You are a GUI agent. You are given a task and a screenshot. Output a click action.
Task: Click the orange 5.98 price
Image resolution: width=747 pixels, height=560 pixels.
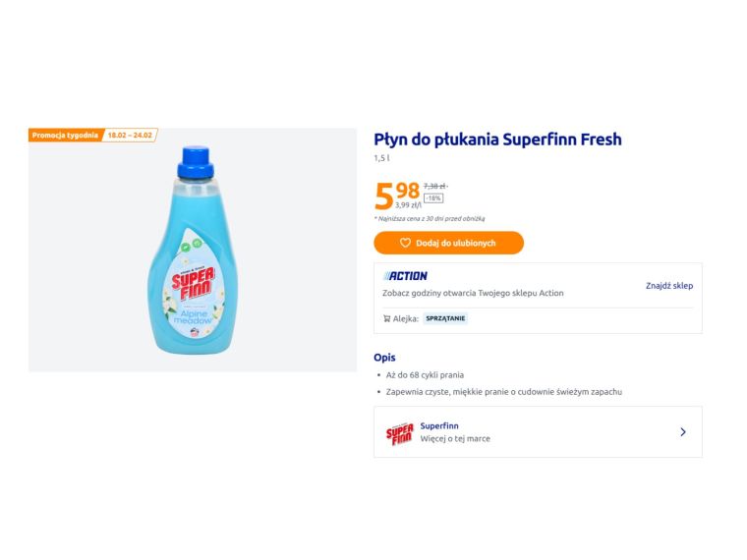click(x=397, y=195)
